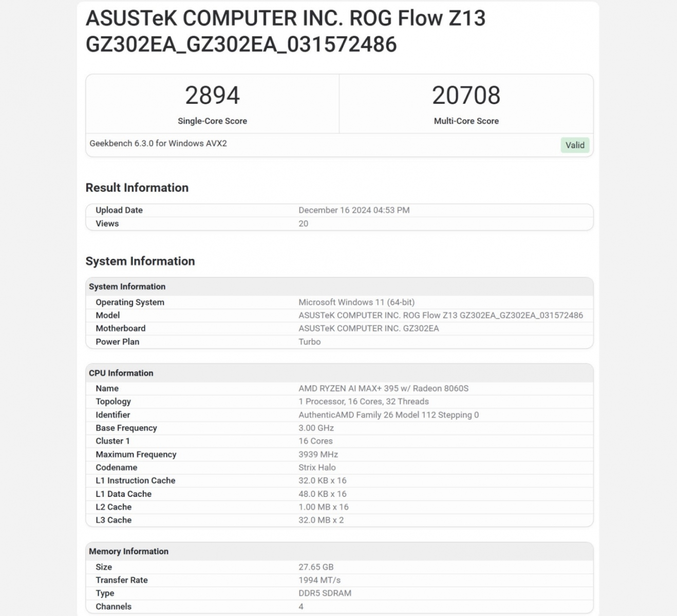Click the 'Codename' row label
Screen dimensions: 677x616
(x=116, y=468)
